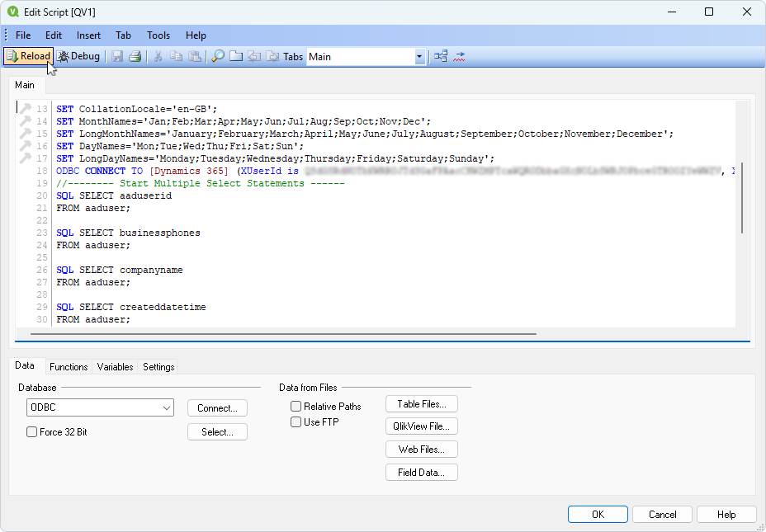Open the Table Viewer icon on the toolbar

pos(440,56)
